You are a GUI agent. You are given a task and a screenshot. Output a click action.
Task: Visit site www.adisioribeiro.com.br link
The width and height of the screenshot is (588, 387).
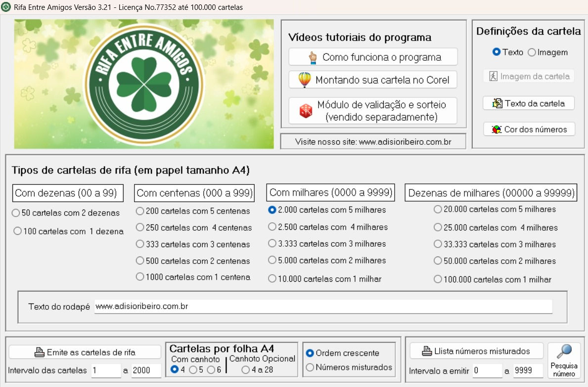(373, 142)
